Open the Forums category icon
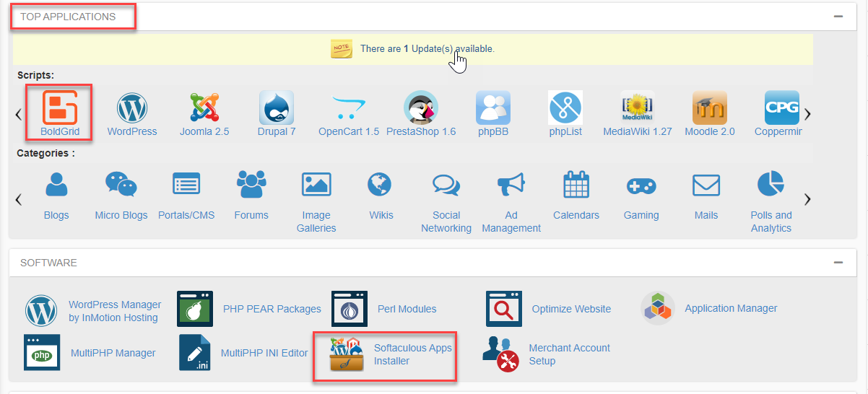868x394 pixels. click(251, 185)
